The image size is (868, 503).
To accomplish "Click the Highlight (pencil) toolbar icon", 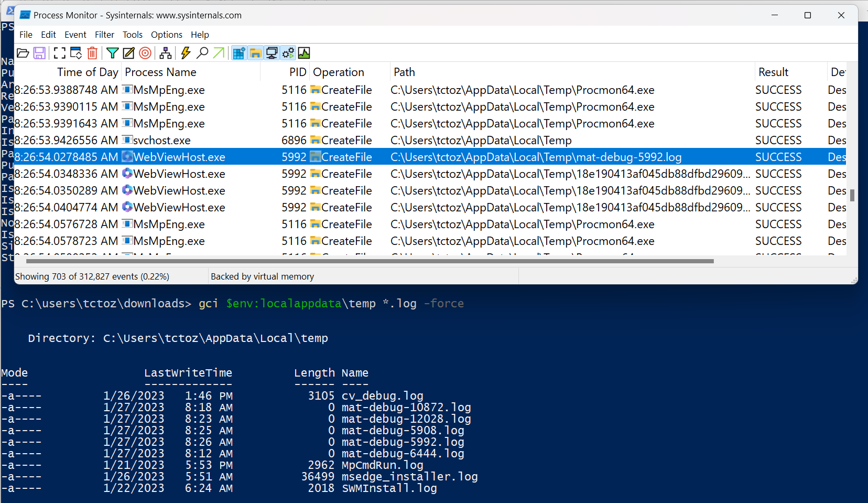I will point(128,53).
